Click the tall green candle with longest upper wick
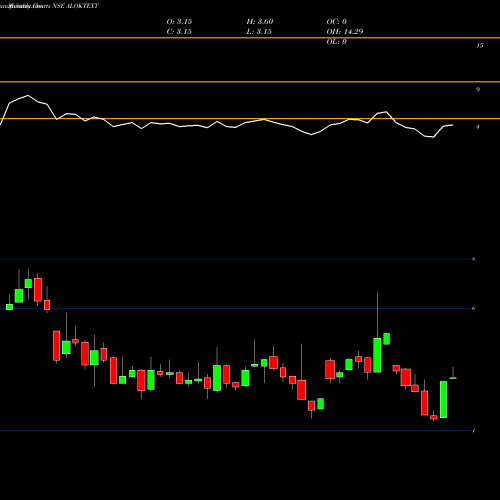The width and height of the screenshot is (500, 500). tap(377, 332)
